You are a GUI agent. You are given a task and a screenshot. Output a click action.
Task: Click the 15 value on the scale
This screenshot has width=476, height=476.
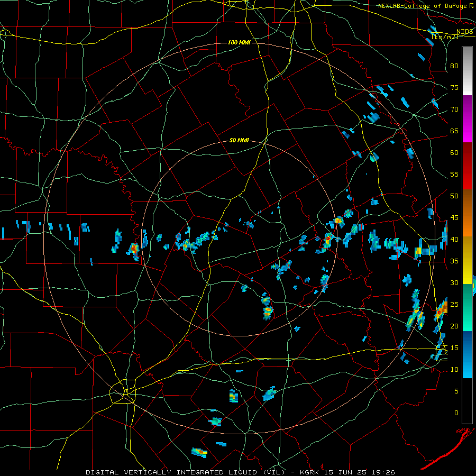[454, 348]
